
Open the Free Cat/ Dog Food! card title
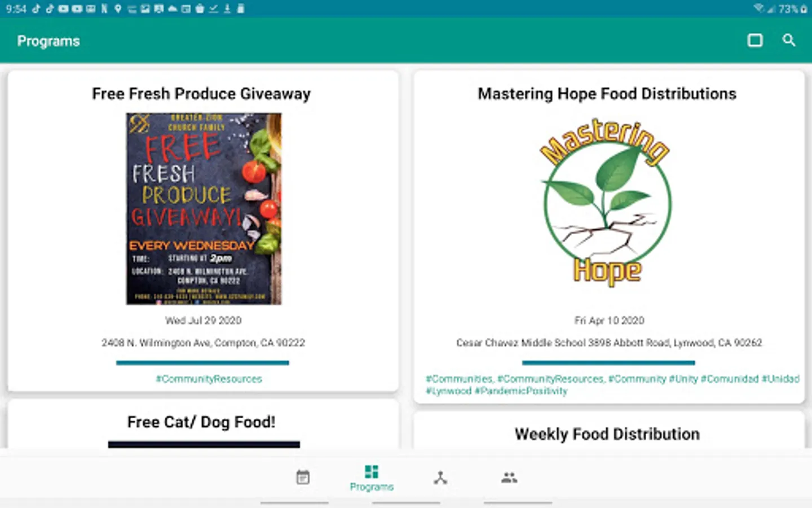[x=201, y=422]
